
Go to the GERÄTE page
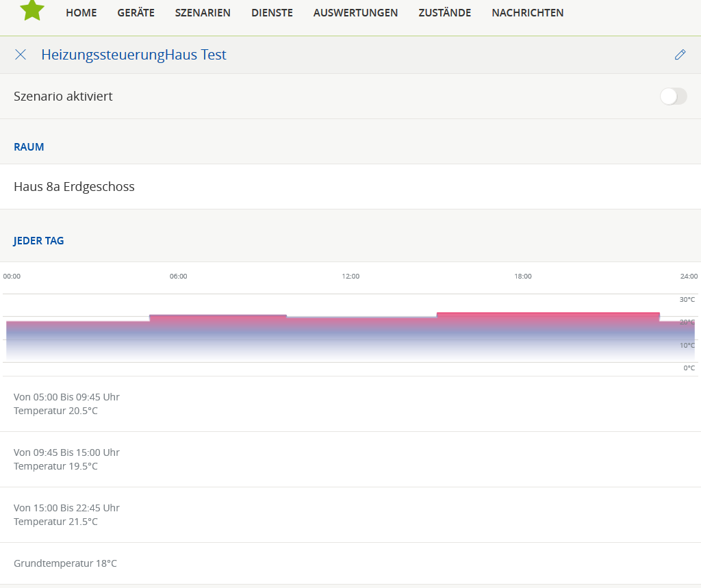pos(136,13)
